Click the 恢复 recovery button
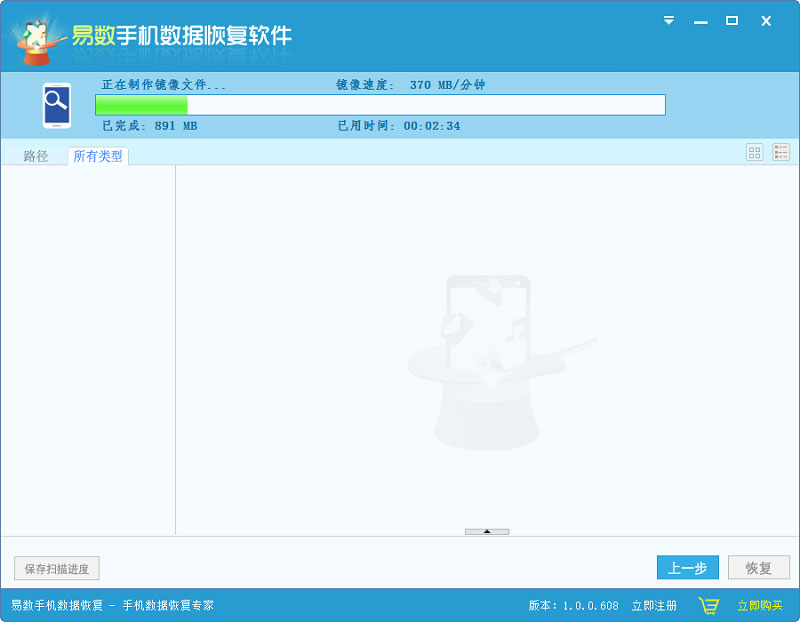Image resolution: width=800 pixels, height=622 pixels. 759,567
